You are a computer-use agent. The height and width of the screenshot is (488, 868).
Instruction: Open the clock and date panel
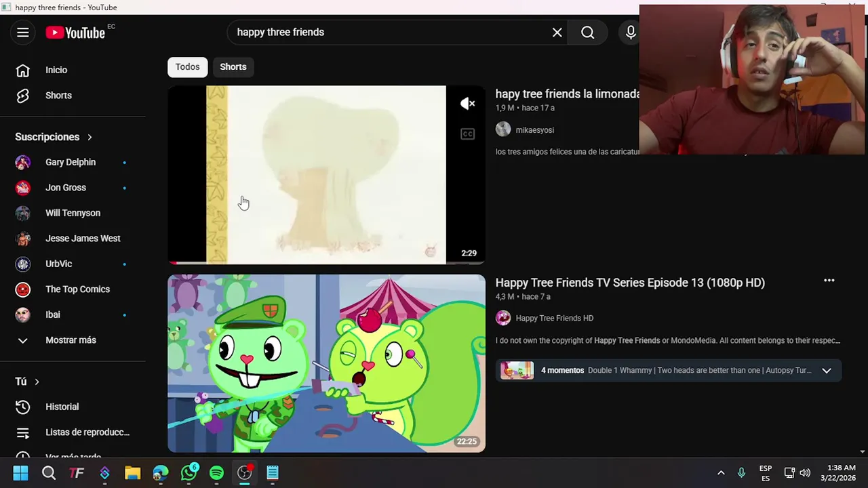pyautogui.click(x=838, y=473)
